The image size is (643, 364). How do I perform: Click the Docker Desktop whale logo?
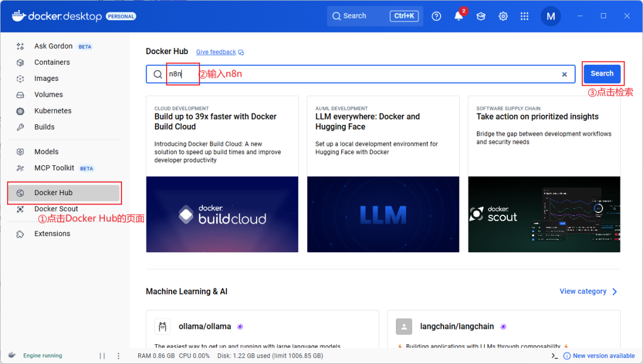click(18, 16)
